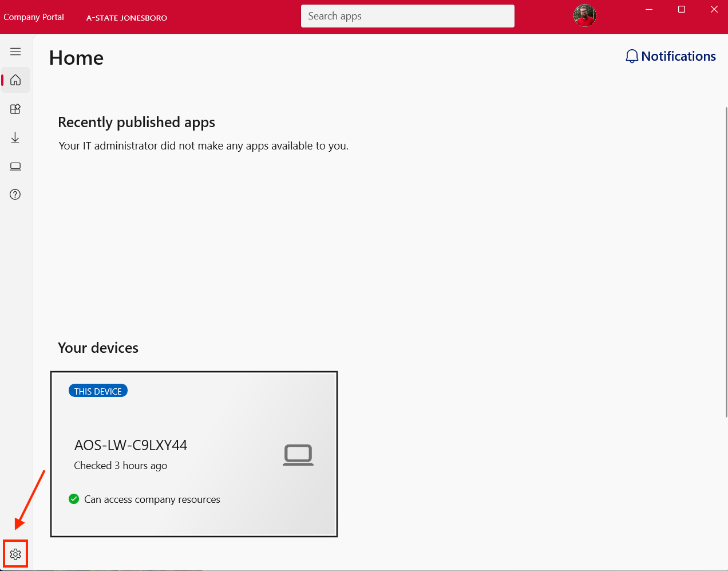
Task: Open device AOS-LW-C9LXY44
Action: pyautogui.click(x=194, y=454)
